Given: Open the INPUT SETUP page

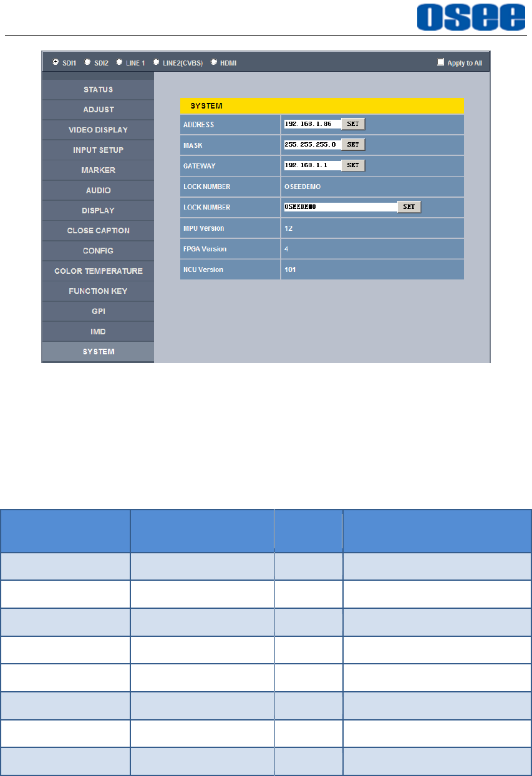Looking at the screenshot, I should [x=98, y=150].
